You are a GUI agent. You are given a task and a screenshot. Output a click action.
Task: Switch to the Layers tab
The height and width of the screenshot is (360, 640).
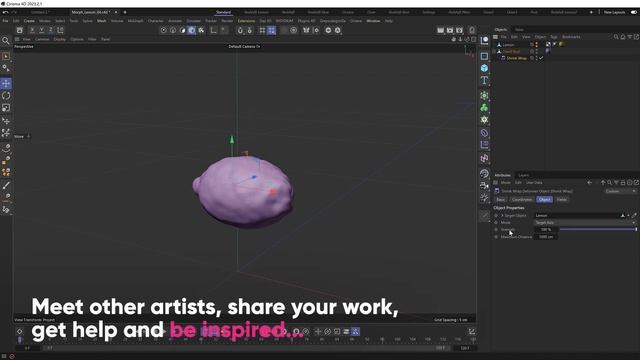tap(524, 175)
